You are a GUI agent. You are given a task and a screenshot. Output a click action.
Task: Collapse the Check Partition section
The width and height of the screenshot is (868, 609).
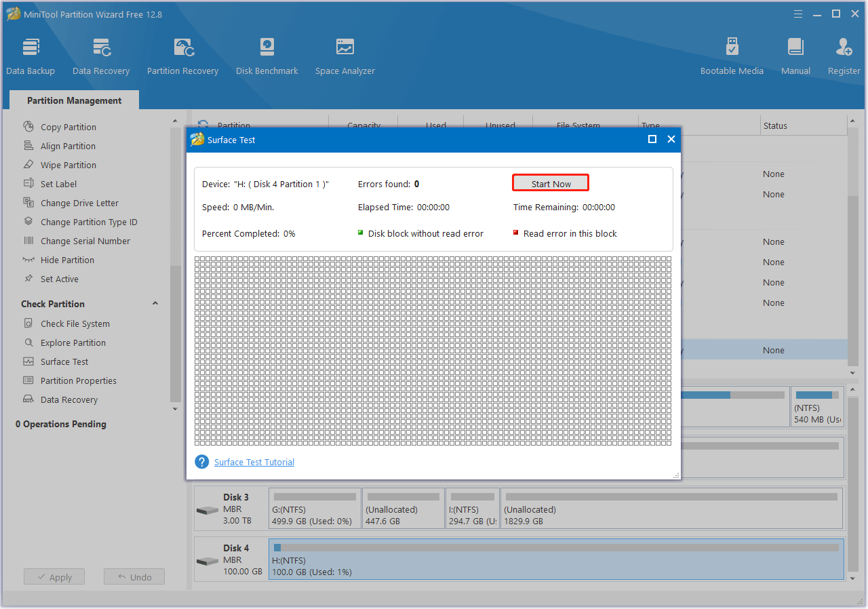155,304
